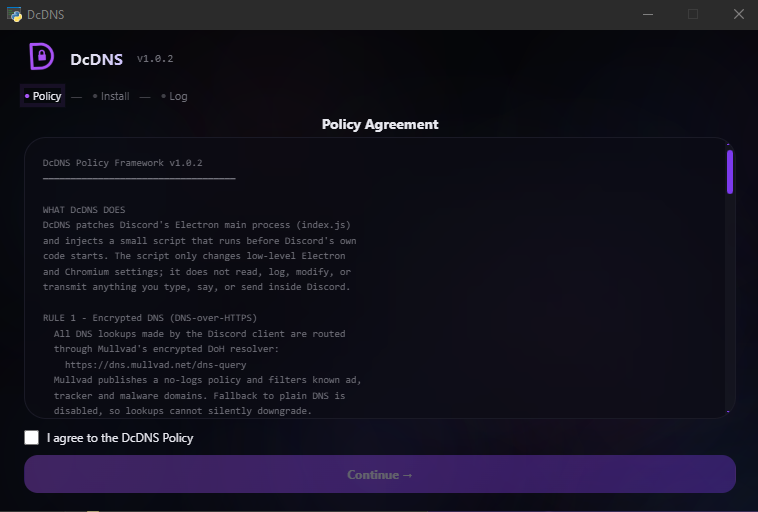Viewport: 758px width, 512px height.
Task: Click the version label v1.0.2
Action: click(x=155, y=59)
